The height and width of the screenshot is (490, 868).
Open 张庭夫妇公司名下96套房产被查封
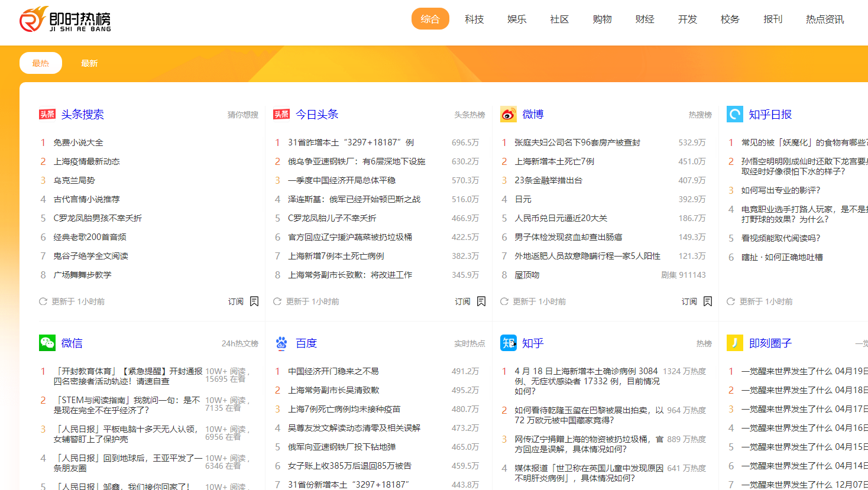coord(578,142)
